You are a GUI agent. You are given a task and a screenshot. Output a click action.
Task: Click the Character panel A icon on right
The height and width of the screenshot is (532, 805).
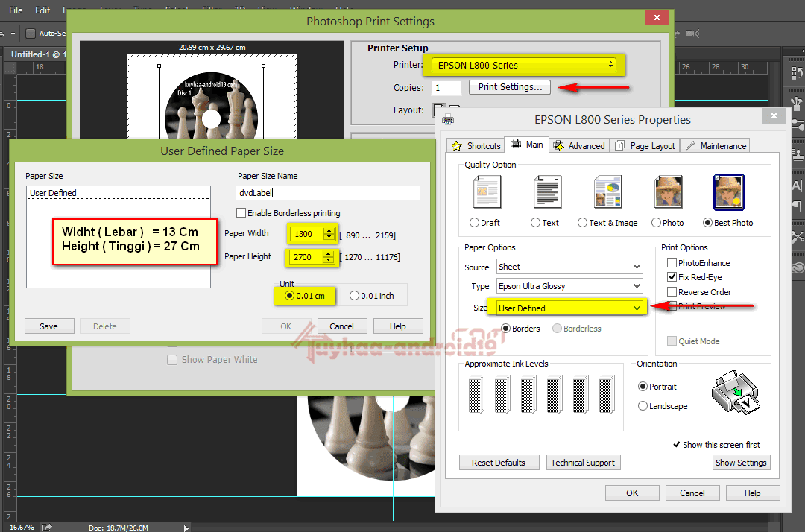pyautogui.click(x=796, y=186)
